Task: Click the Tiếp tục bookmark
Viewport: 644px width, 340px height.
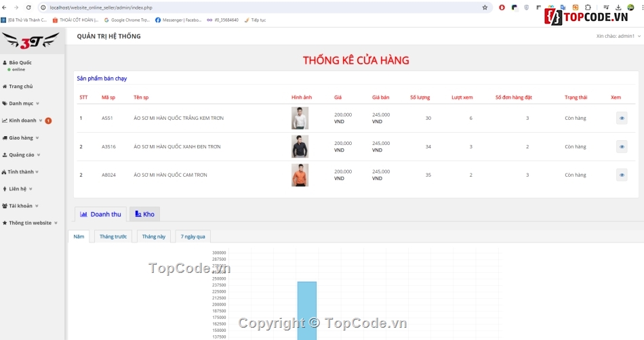Action: (x=255, y=20)
